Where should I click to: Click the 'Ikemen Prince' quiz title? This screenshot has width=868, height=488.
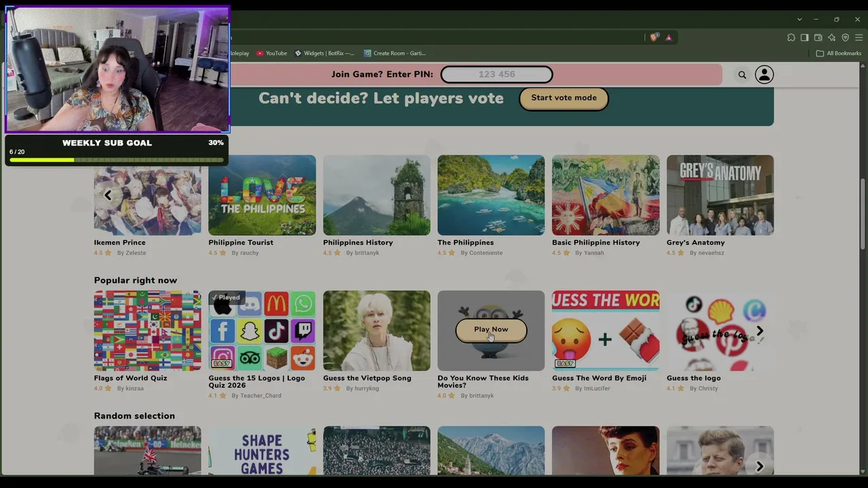coord(120,243)
